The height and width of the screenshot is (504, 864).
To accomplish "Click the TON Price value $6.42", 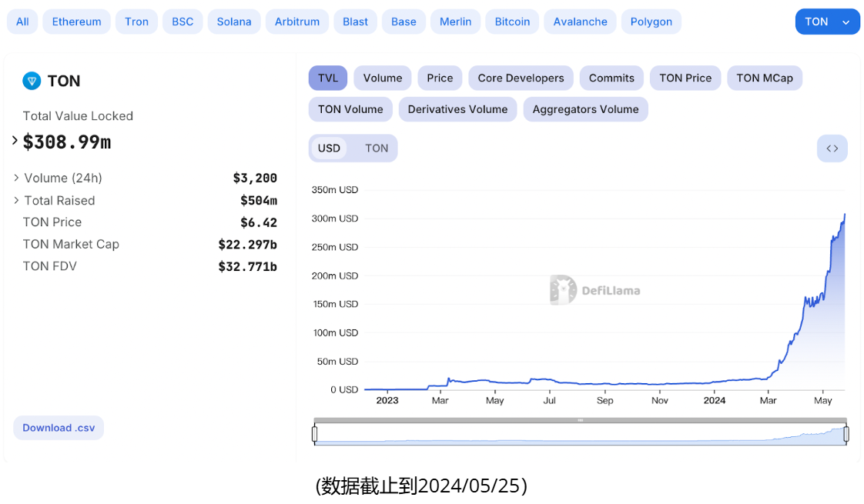I will pos(259,222).
